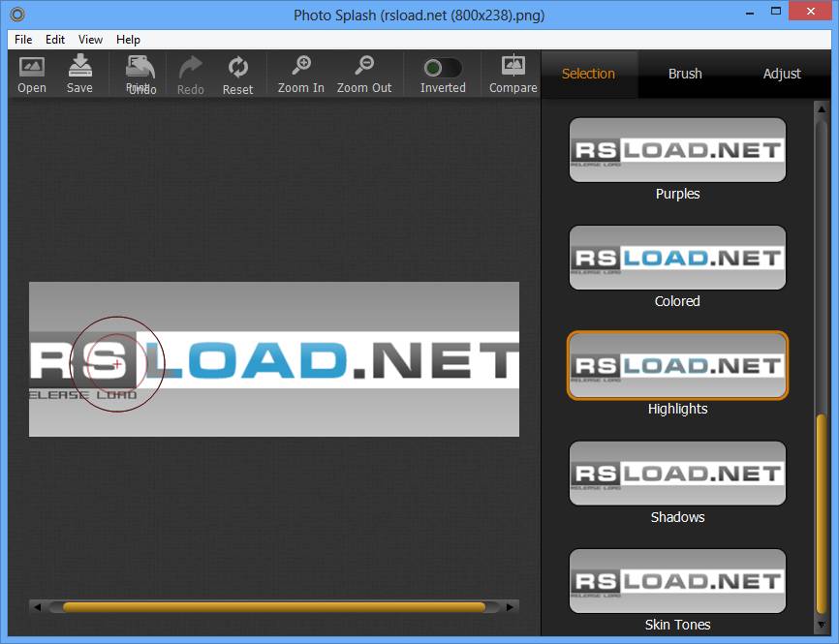Open the File menu

[23, 40]
